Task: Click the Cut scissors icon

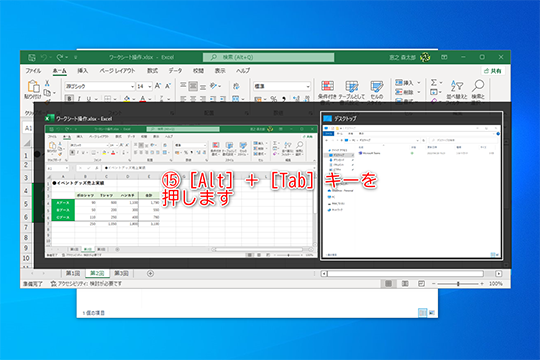Action: (47, 83)
